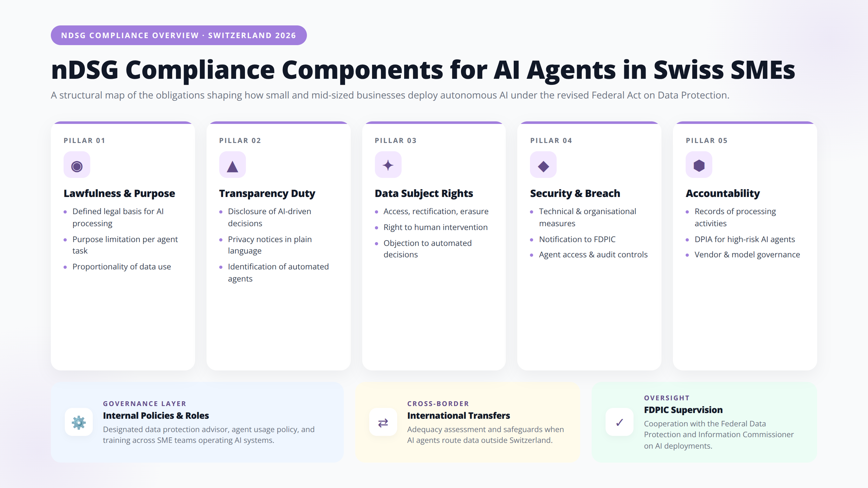Click the 'OVERSIGHT' label
The width and height of the screenshot is (868, 488).
click(667, 398)
